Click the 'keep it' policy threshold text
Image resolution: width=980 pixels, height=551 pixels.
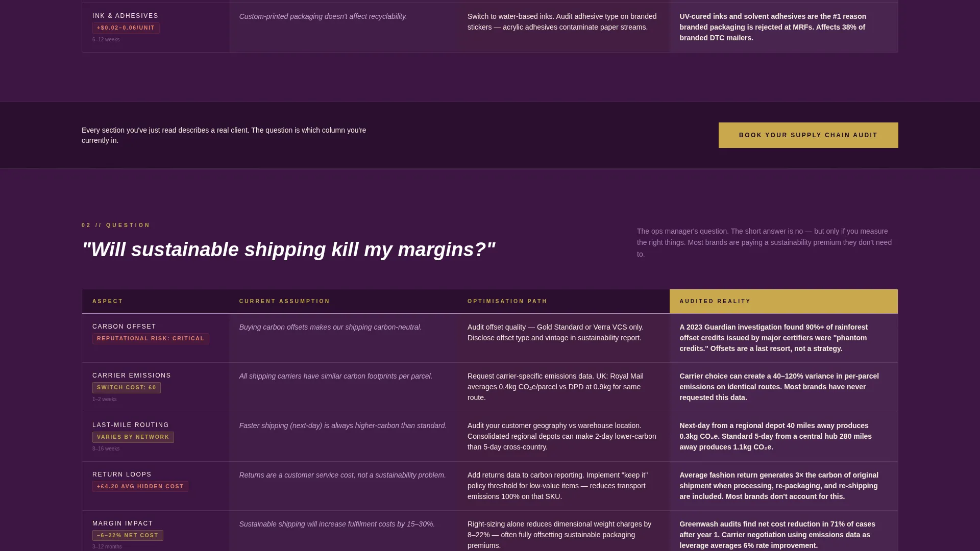(557, 486)
